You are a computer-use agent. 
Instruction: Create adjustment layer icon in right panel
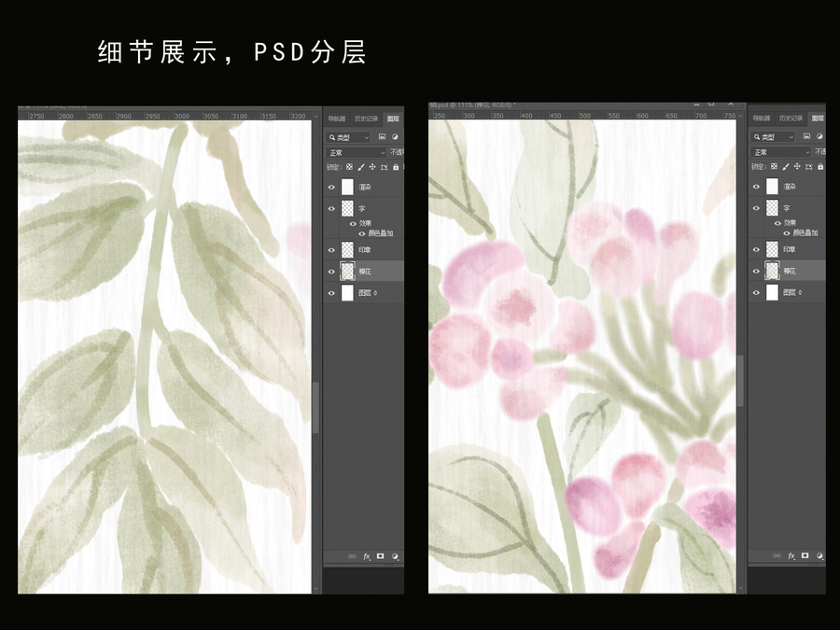click(819, 555)
